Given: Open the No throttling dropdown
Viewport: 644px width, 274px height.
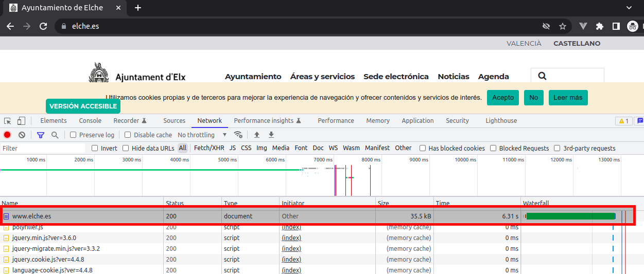Looking at the screenshot, I should [202, 135].
